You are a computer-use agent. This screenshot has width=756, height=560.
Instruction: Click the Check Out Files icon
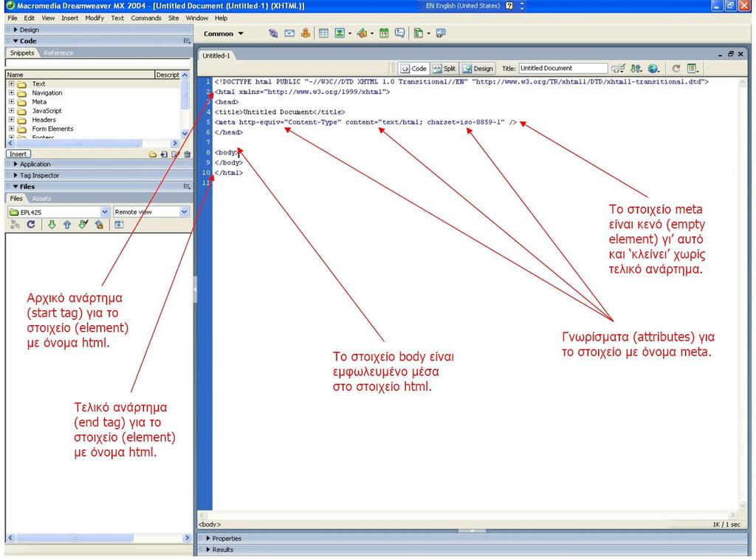(83, 225)
